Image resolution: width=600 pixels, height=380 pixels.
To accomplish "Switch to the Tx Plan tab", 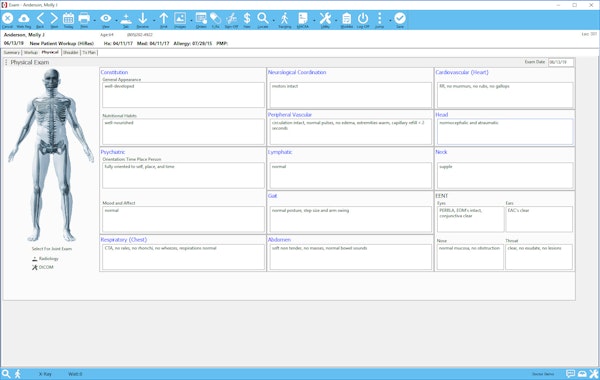I will [x=89, y=52].
